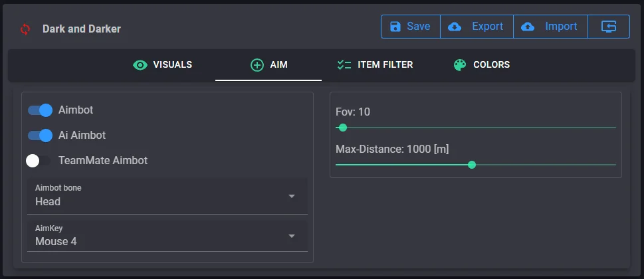Click the floppy disk Save icon

(395, 27)
